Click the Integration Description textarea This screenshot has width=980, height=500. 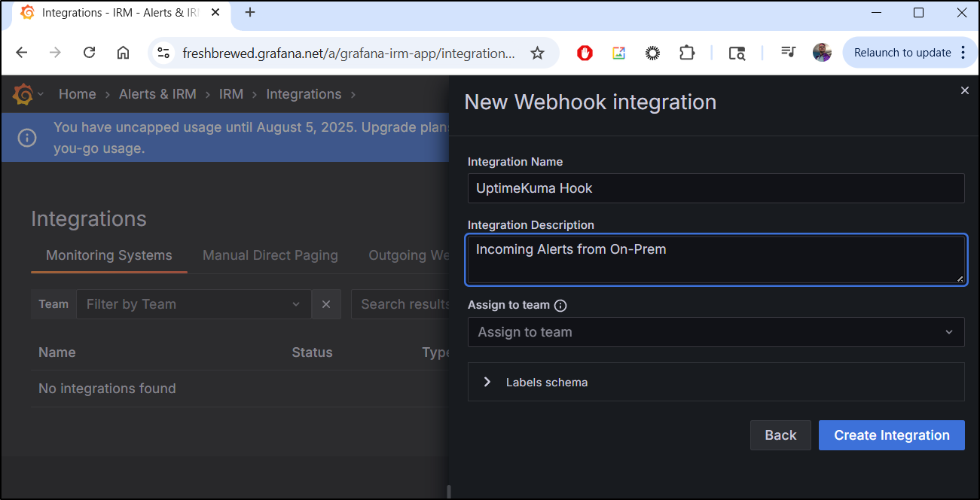716,260
